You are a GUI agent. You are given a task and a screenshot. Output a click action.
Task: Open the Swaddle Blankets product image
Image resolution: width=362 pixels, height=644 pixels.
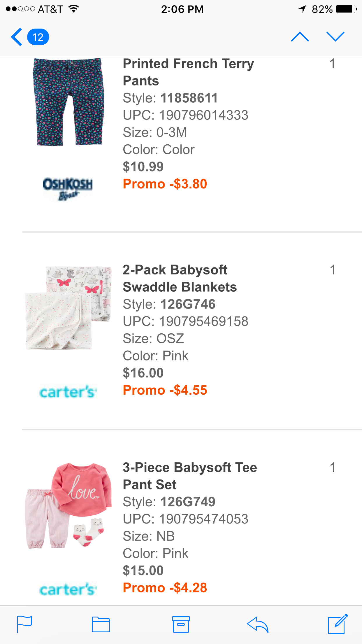tap(68, 308)
